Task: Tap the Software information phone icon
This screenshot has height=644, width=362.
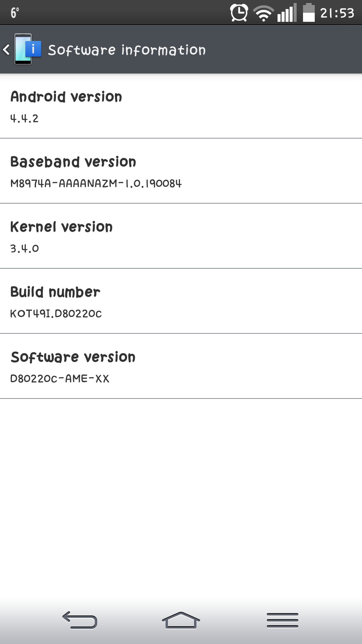Action: pyautogui.click(x=27, y=49)
